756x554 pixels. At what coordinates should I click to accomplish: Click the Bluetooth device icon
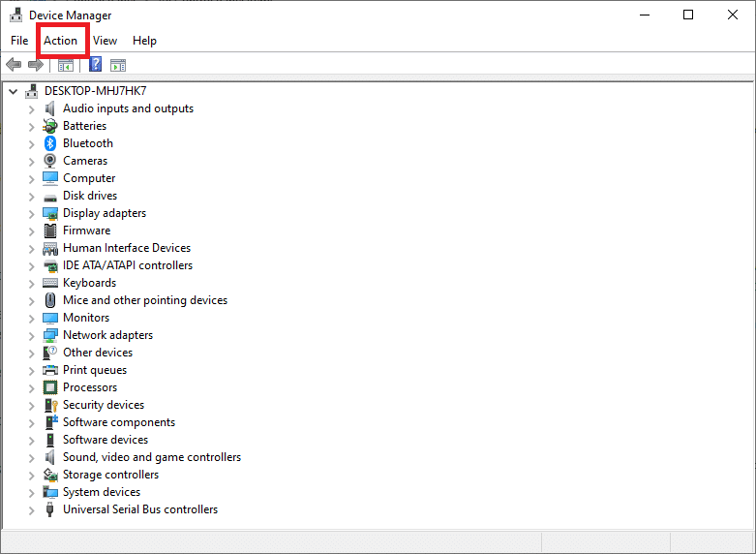point(50,143)
